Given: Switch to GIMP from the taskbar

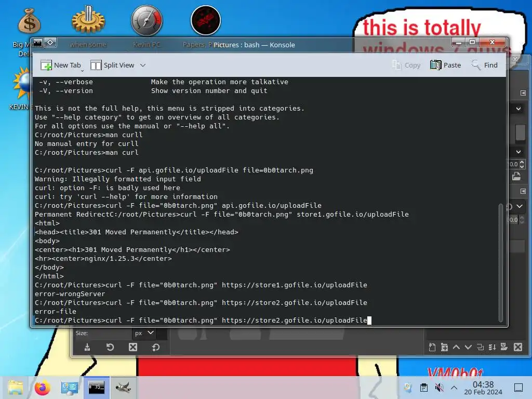Looking at the screenshot, I should click(123, 387).
